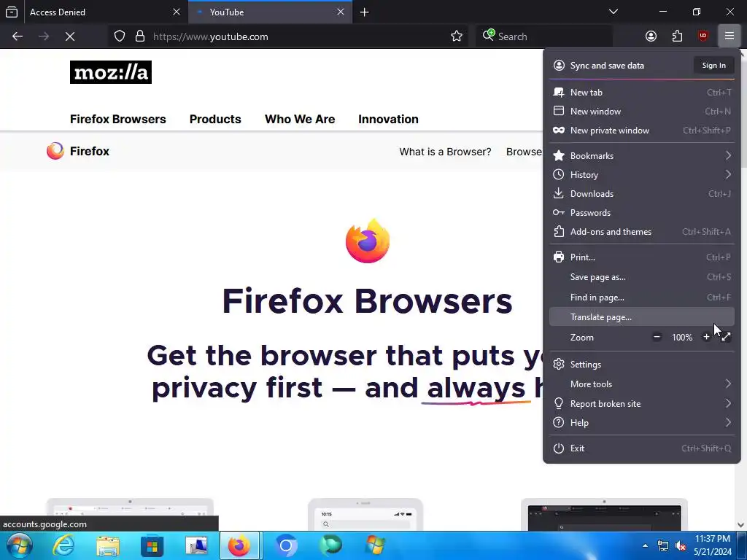Click the volume muted tray icon
The height and width of the screenshot is (560, 747).
[x=681, y=545]
